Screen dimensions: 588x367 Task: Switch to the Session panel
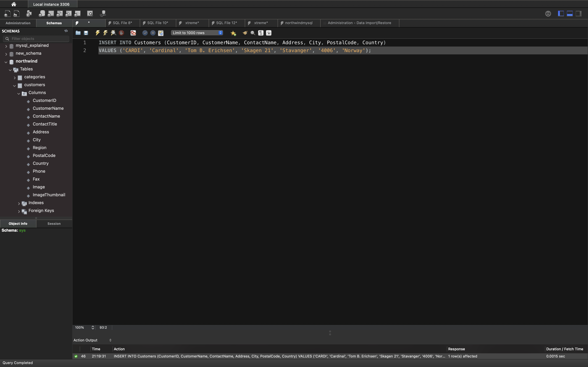[x=54, y=223]
